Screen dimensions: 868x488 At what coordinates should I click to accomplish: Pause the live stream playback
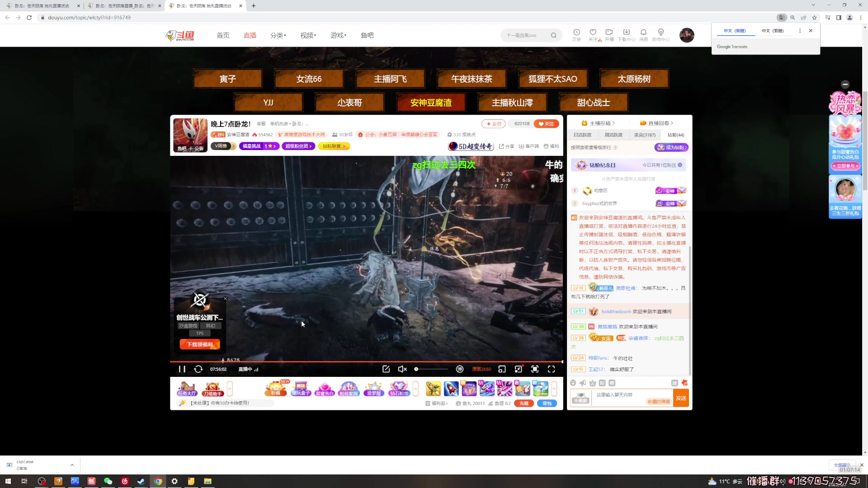point(182,369)
